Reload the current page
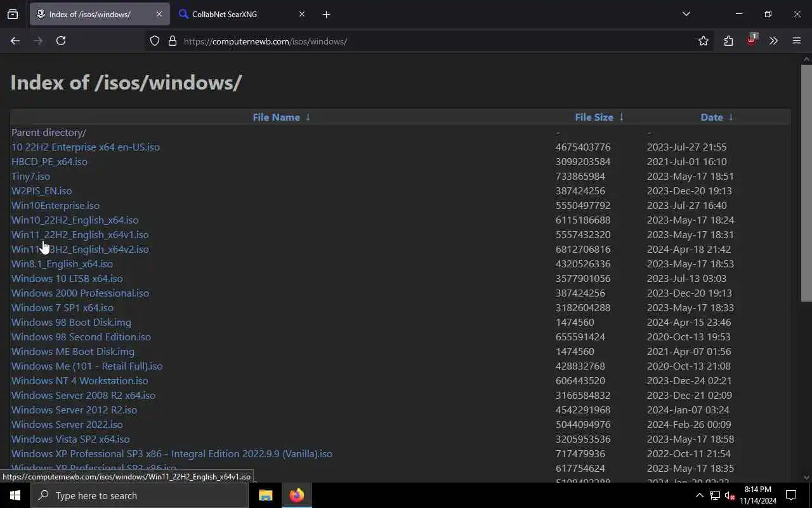812x508 pixels. point(61,41)
